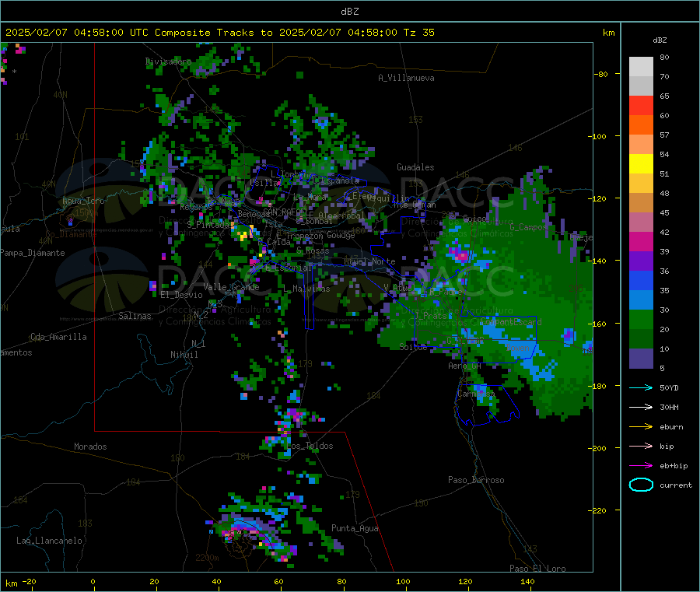The image size is (700, 592).
Task: Click the 'Guadales' map label
Action: [415, 167]
